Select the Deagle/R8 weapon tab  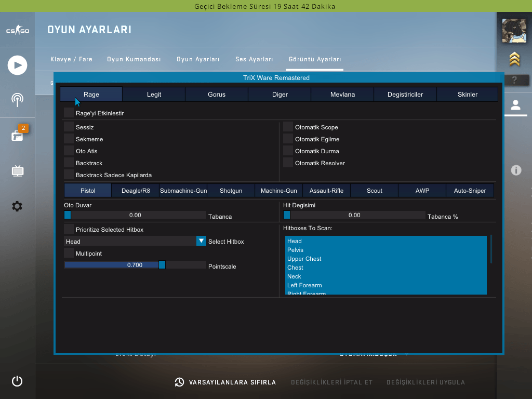tap(136, 190)
